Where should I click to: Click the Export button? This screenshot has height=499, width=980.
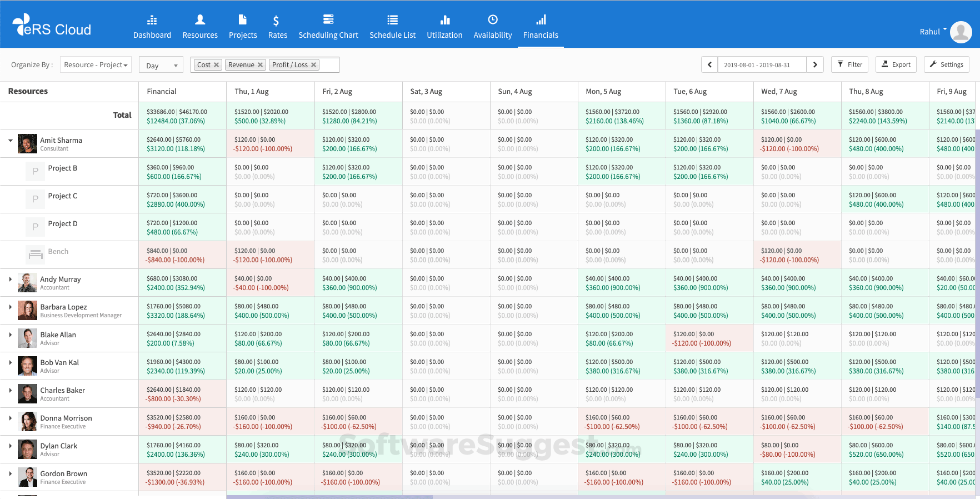896,64
